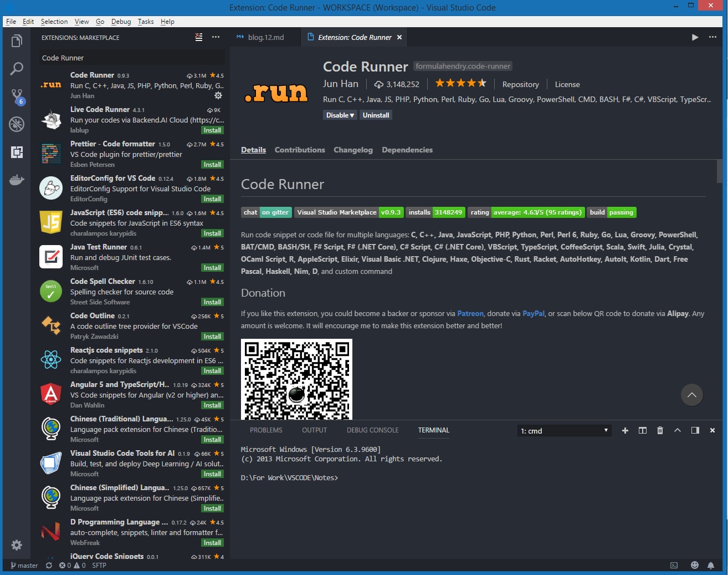Switch to the DEBUG CONSOLE tab
This screenshot has height=575, width=728.
click(372, 430)
